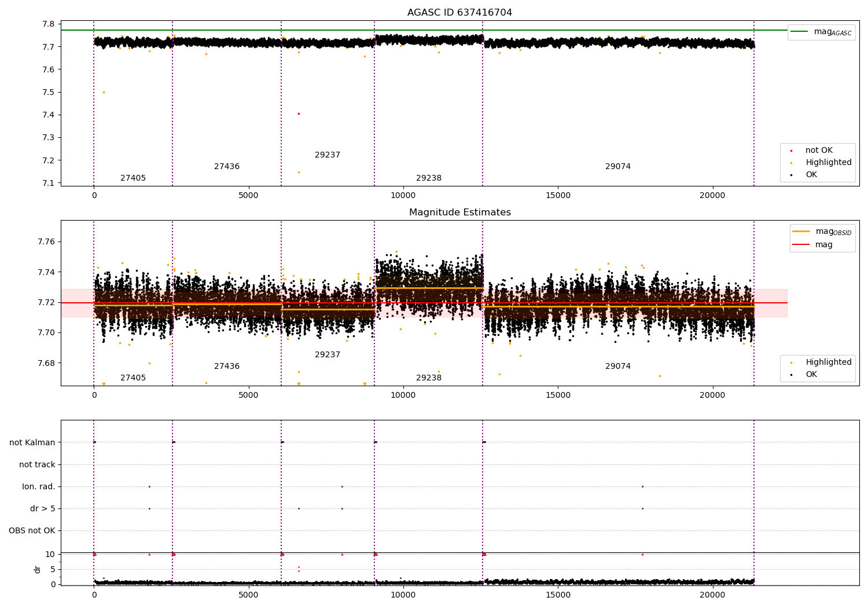Click the 'AGASC ID 637416704' figure title

click(x=459, y=13)
